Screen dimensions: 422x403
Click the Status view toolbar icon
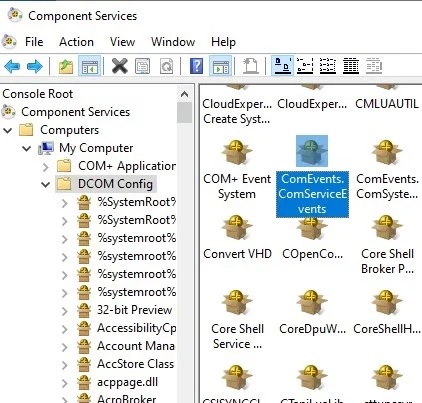[374, 66]
